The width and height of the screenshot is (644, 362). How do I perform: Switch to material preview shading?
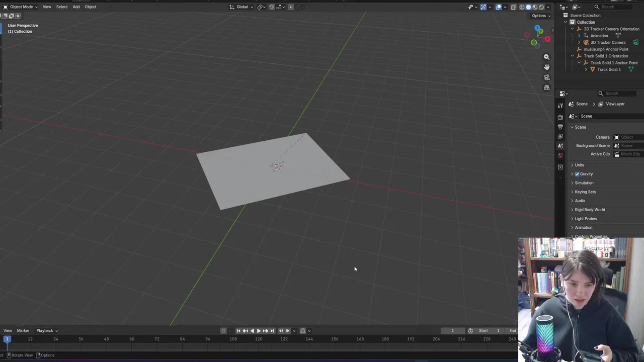coord(535,7)
